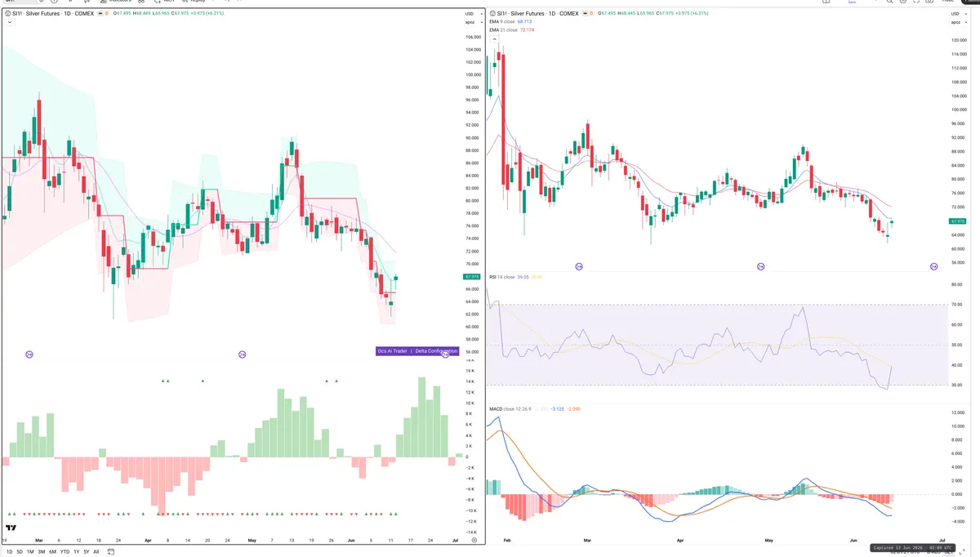Switch to the 6M date range
Image resolution: width=980 pixels, height=557 pixels.
(x=52, y=552)
